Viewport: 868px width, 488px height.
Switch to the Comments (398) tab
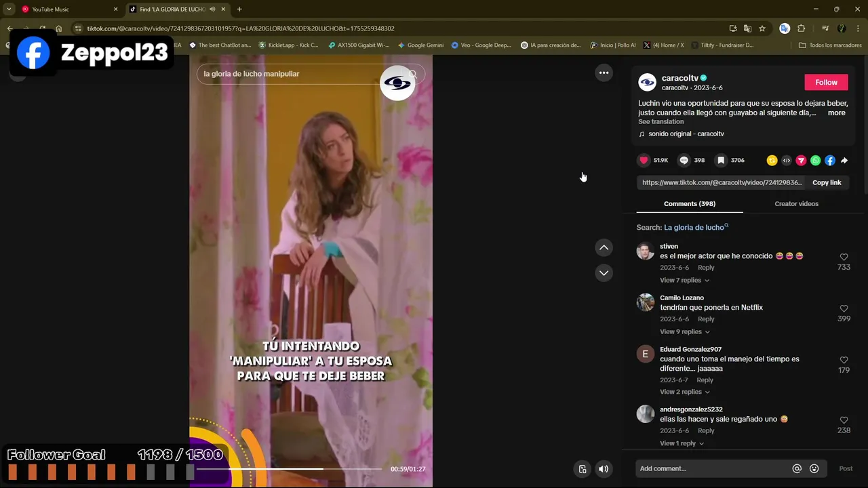[690, 203]
